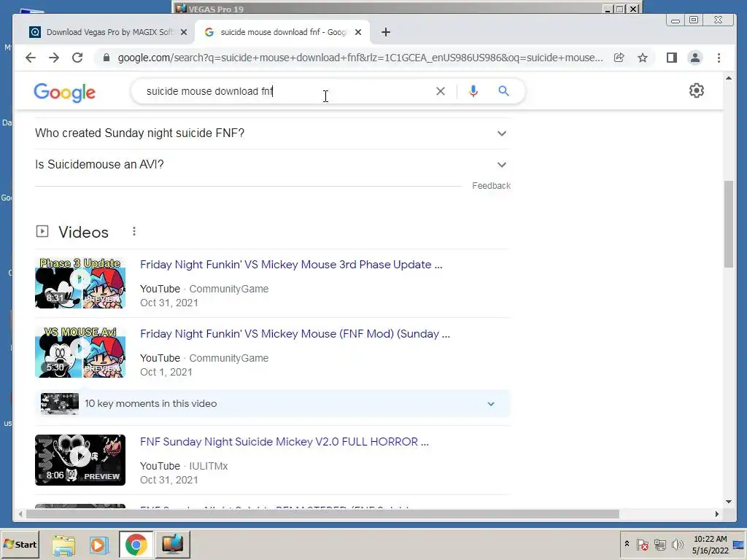The height and width of the screenshot is (560, 747).
Task: Click the horizontal scroll-right arrow
Action: pyautogui.click(x=717, y=514)
